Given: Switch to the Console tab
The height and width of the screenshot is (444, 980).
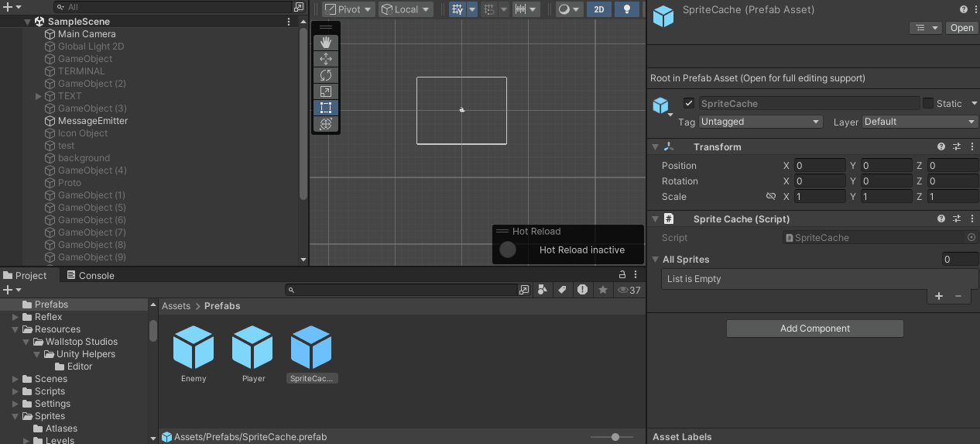Looking at the screenshot, I should coord(91,275).
